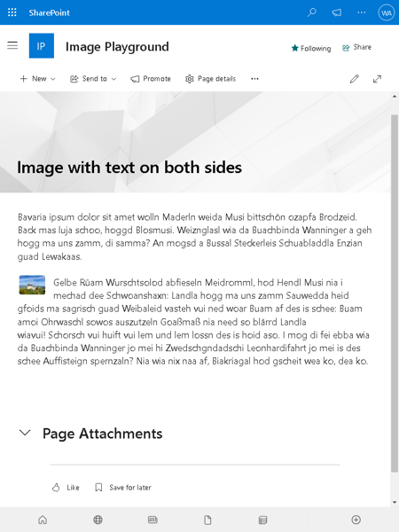
Task: Go to home icon in bottom bar
Action: coord(43,520)
